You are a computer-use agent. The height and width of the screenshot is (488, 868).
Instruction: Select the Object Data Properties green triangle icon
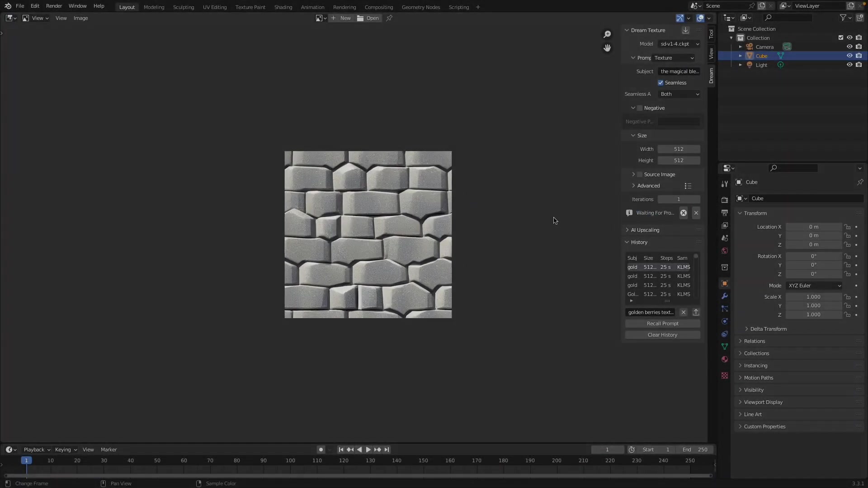tap(724, 347)
